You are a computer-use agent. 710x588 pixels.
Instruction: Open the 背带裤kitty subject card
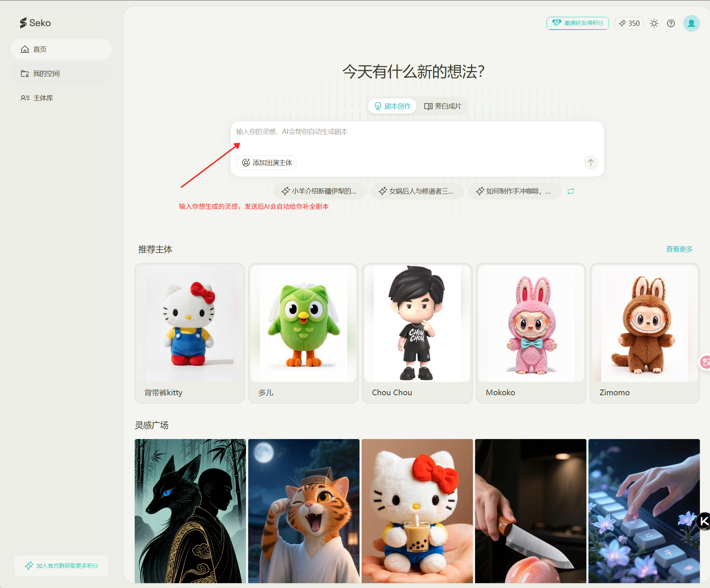[190, 333]
